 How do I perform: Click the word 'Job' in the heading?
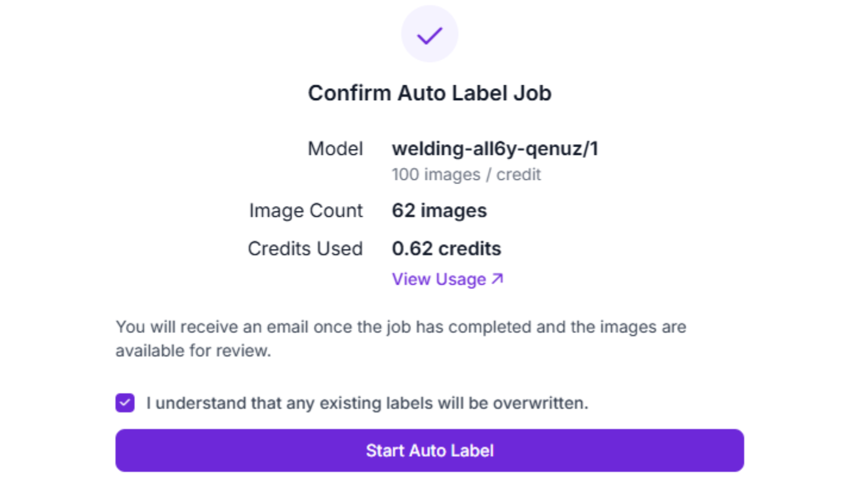tap(534, 93)
